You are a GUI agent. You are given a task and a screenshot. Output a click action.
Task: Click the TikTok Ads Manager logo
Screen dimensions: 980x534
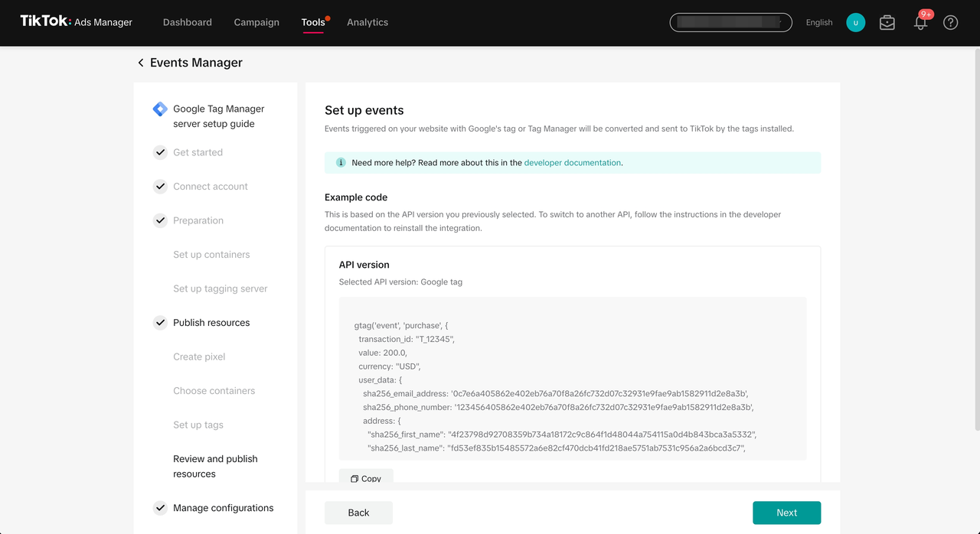[74, 22]
